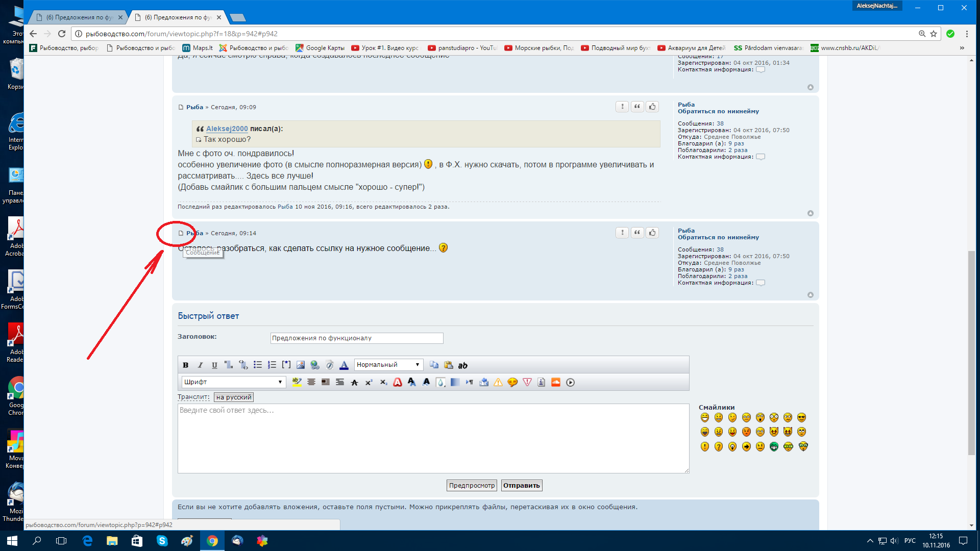Insert the arrow smiley
This screenshot has height=551, width=980.
[746, 446]
